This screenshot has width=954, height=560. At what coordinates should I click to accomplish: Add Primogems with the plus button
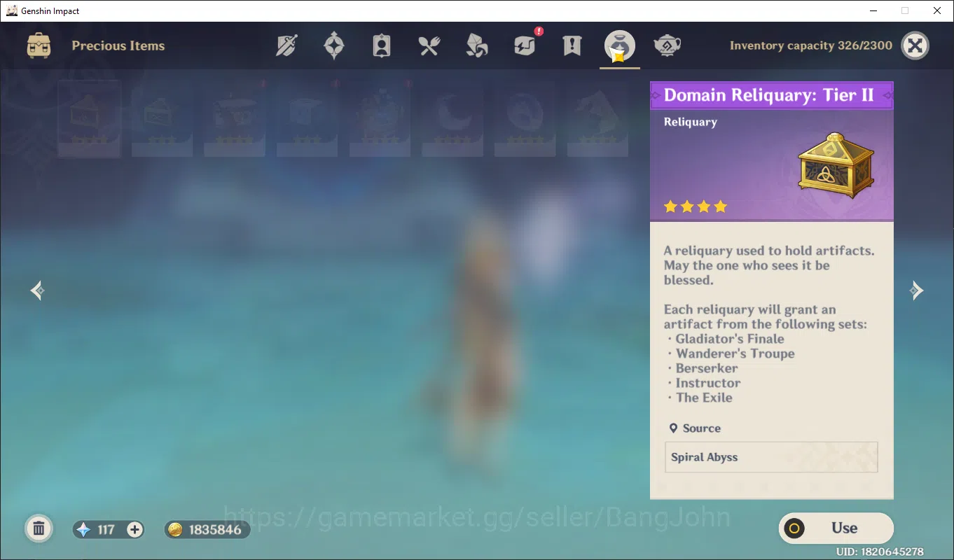(x=135, y=530)
